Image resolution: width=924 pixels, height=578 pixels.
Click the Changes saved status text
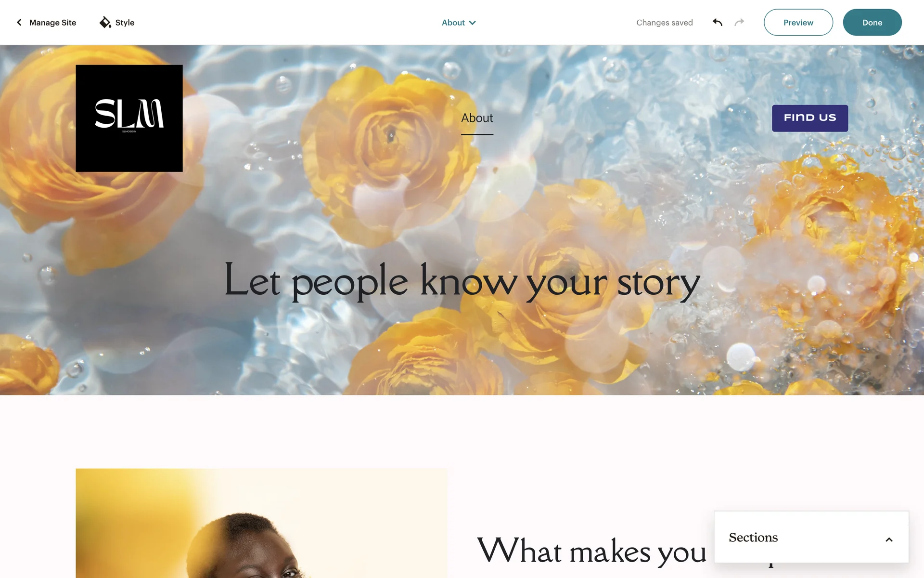click(664, 23)
